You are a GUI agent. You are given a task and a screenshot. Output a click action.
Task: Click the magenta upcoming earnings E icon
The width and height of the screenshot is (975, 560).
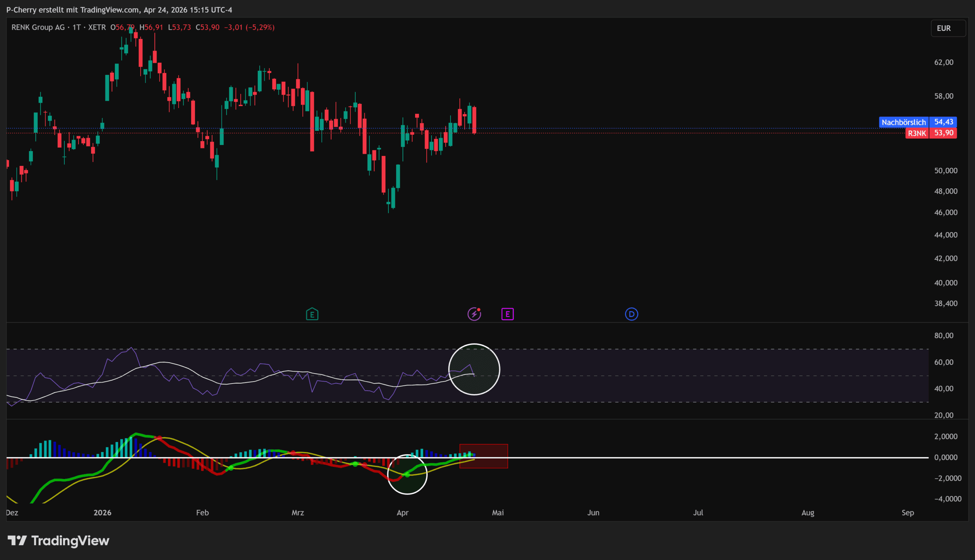[x=507, y=314]
